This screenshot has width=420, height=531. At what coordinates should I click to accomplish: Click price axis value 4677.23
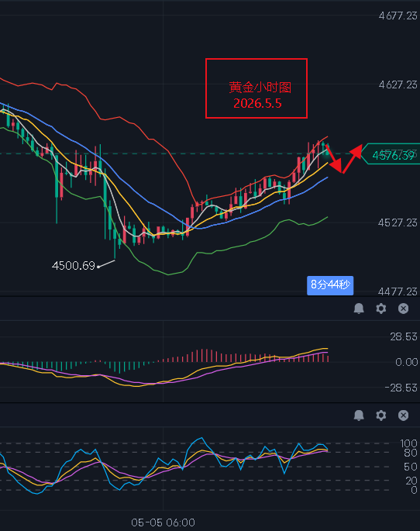398,16
